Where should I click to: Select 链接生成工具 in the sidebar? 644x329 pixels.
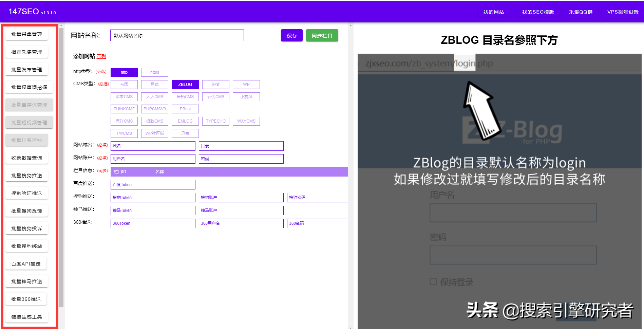[26, 317]
